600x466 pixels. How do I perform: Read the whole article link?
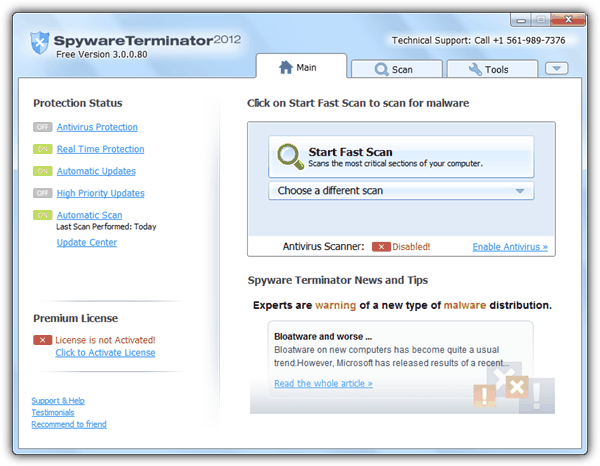coord(323,383)
